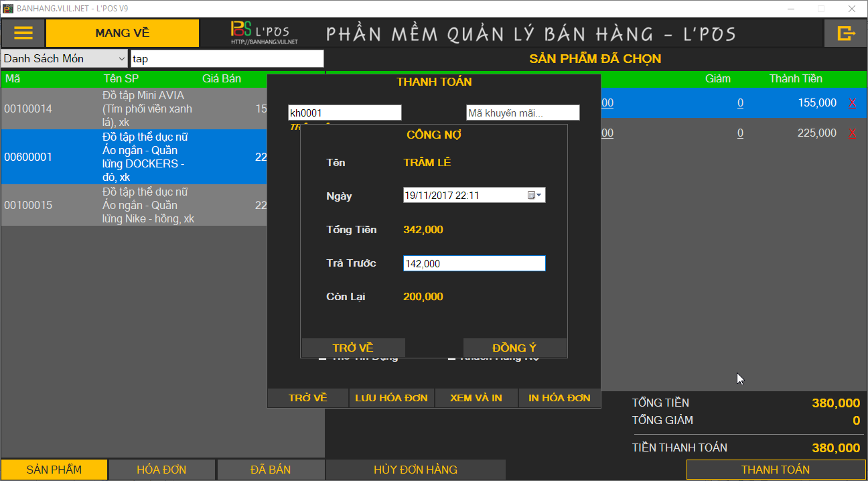Click LƯU HÓA ĐƠN to save invoice
868x481 pixels.
(392, 398)
